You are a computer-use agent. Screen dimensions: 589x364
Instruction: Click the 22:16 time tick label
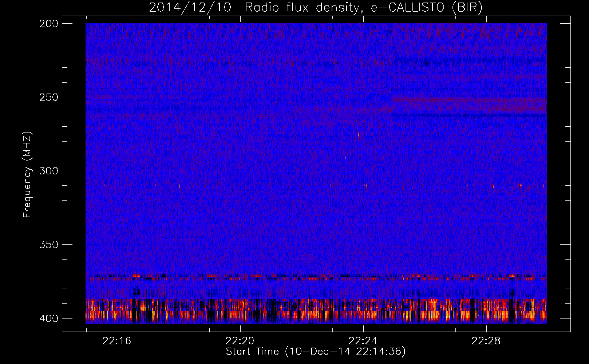116,341
